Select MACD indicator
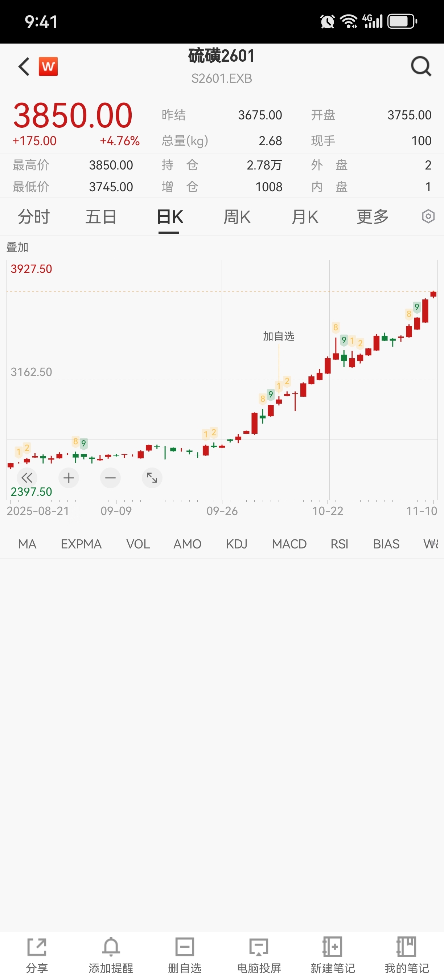The image size is (444, 980). (x=289, y=544)
